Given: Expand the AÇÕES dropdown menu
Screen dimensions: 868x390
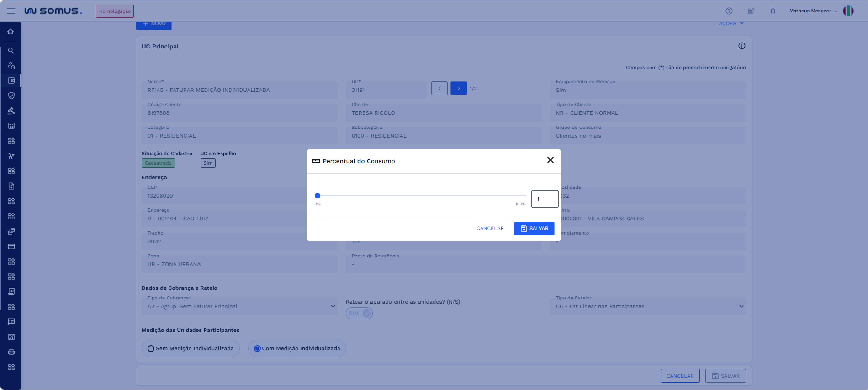Looking at the screenshot, I should click(731, 24).
